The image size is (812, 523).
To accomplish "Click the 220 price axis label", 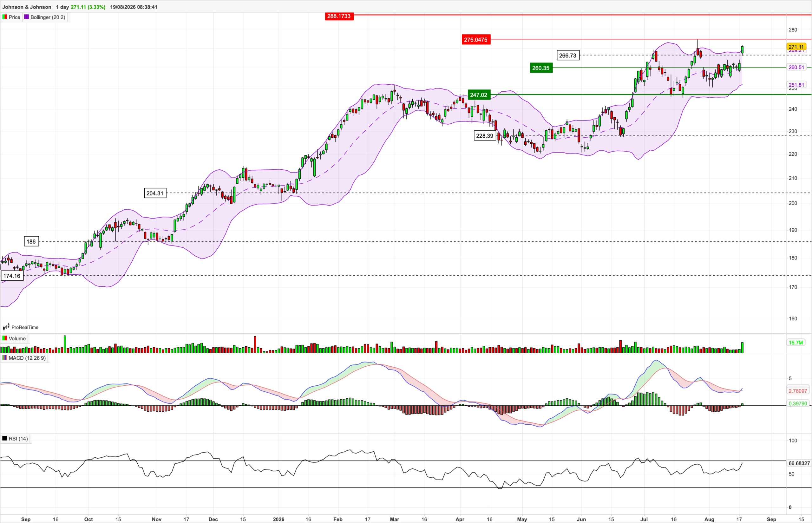I will click(x=793, y=154).
